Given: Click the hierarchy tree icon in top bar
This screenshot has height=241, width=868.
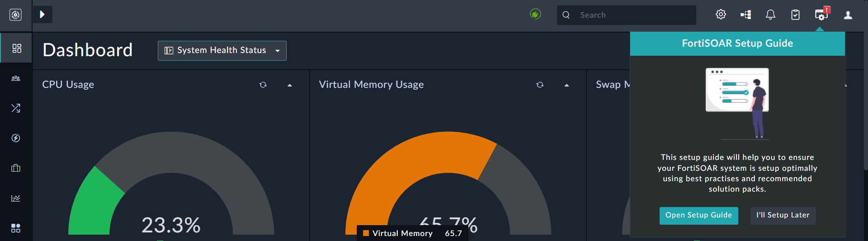Looking at the screenshot, I should tap(745, 15).
